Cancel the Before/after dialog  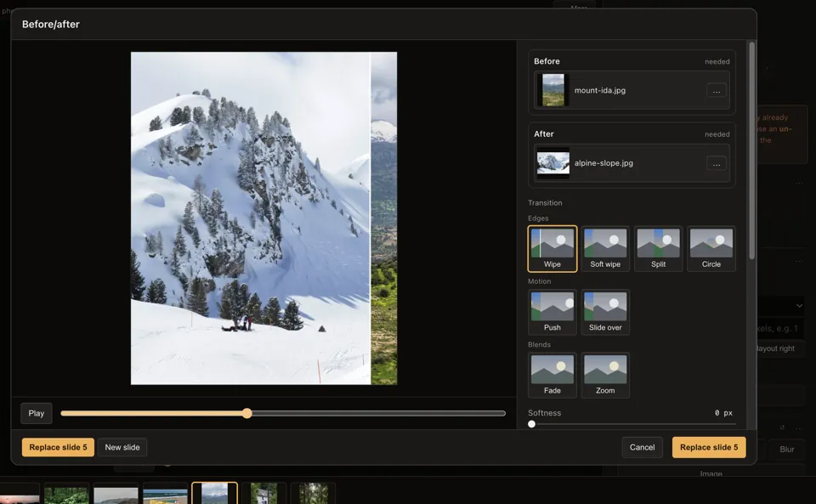point(643,447)
